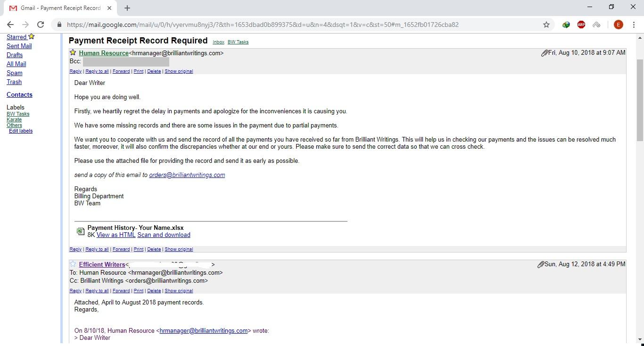The width and height of the screenshot is (644, 346).
Task: Reply to the Human Resource message (top links)
Action: [75, 71]
